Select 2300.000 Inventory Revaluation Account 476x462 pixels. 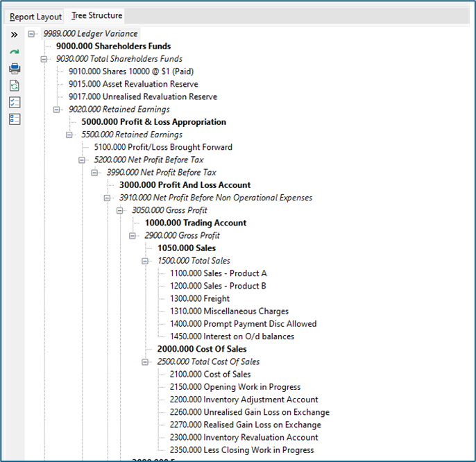coord(244,438)
